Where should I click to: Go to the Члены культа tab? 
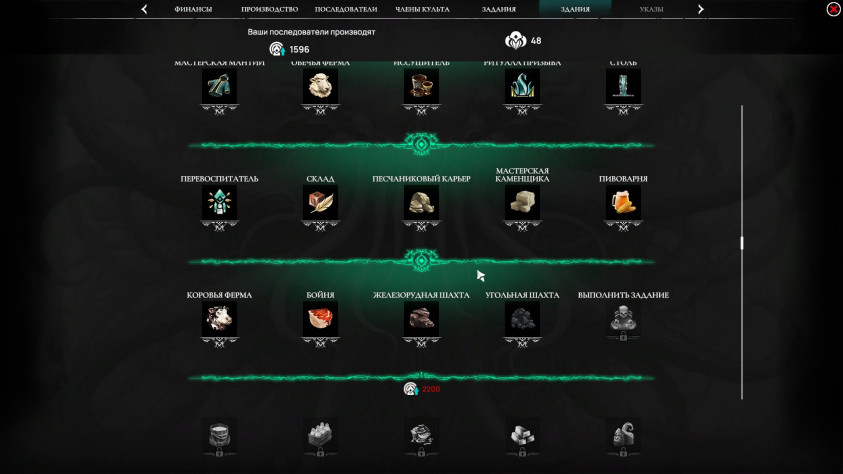tap(423, 9)
